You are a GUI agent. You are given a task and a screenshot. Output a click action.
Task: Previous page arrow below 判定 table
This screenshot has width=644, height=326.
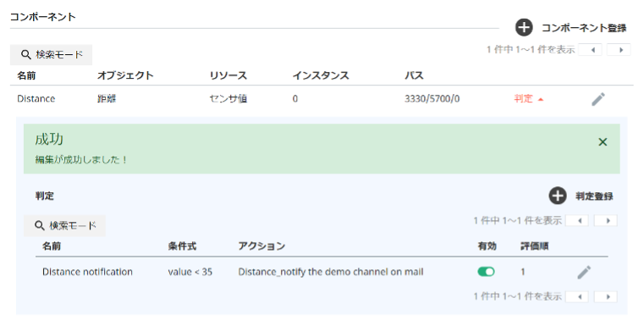click(x=577, y=296)
